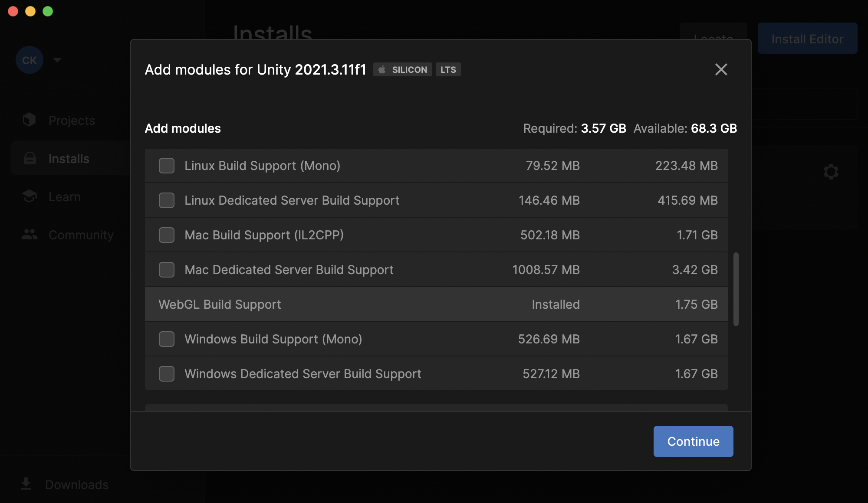Open the Installs sidebar tab

[69, 159]
